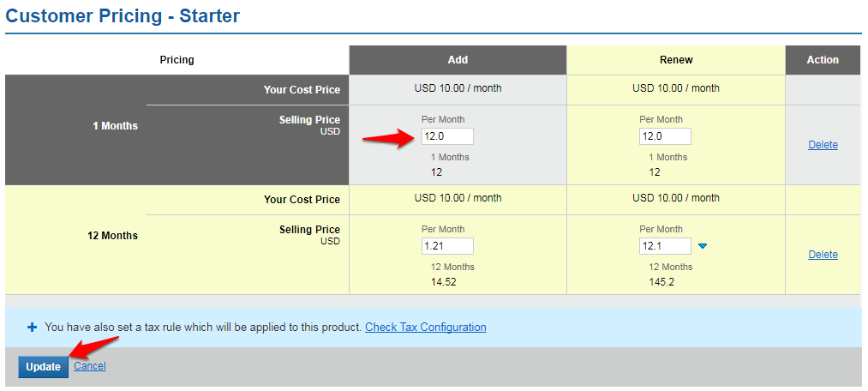
Task: Delete the 12 Months pricing row
Action: pos(823,255)
